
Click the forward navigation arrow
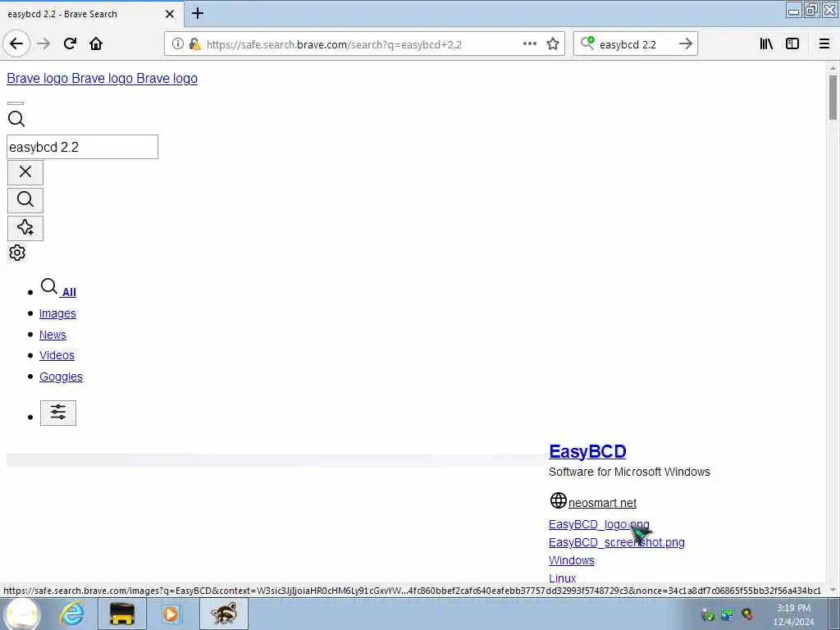[x=43, y=44]
